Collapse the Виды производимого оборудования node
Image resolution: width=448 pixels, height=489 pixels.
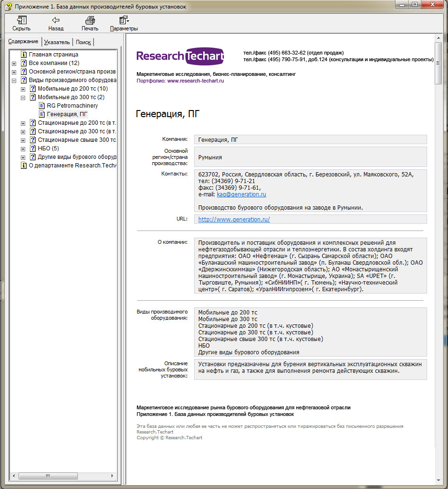14,81
